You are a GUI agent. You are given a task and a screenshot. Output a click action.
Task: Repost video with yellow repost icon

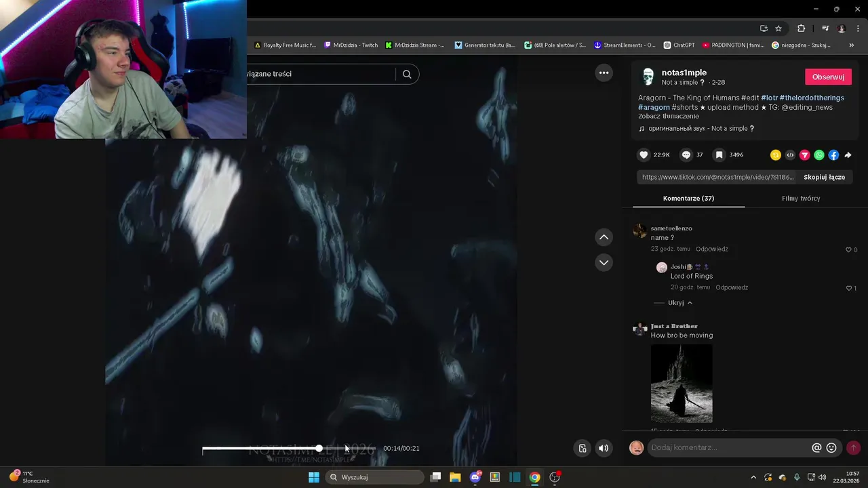point(776,155)
